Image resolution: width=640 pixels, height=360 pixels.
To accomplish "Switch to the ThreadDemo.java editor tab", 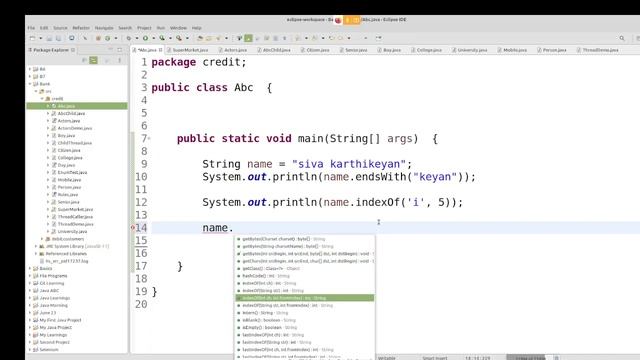I will 598,50.
